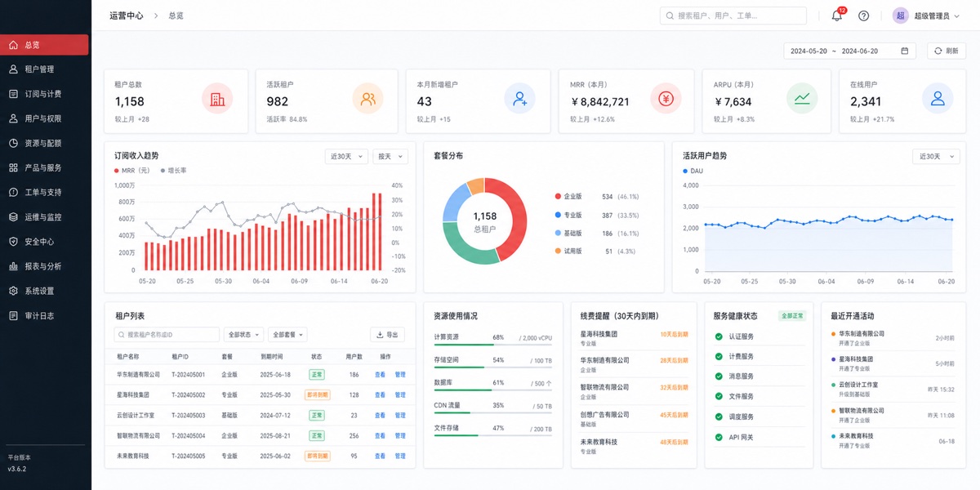Open 审计日志 sidebar item

tap(45, 315)
